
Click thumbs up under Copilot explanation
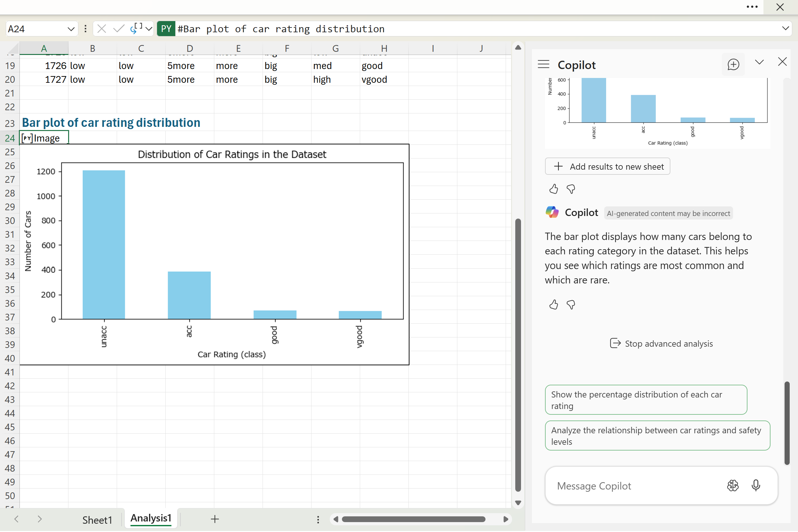pos(554,305)
